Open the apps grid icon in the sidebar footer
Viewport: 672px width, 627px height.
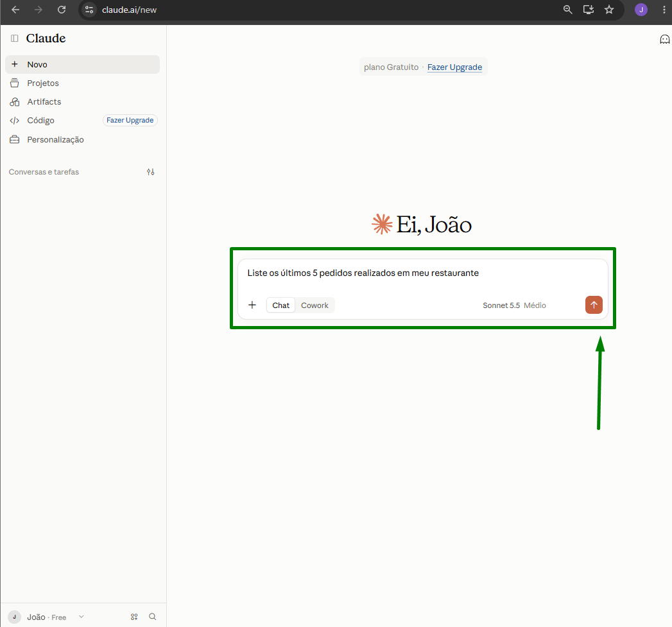[x=134, y=617]
